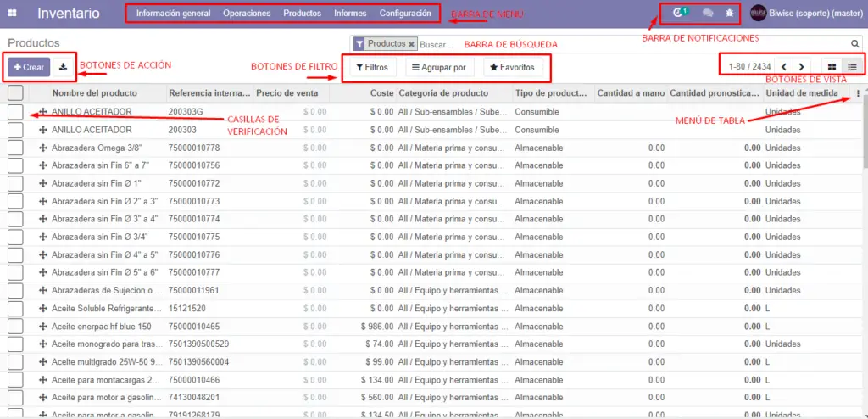Check the Abrazadera sin Fin Ø 4" a 5" row
This screenshot has height=419, width=868.
click(15, 255)
